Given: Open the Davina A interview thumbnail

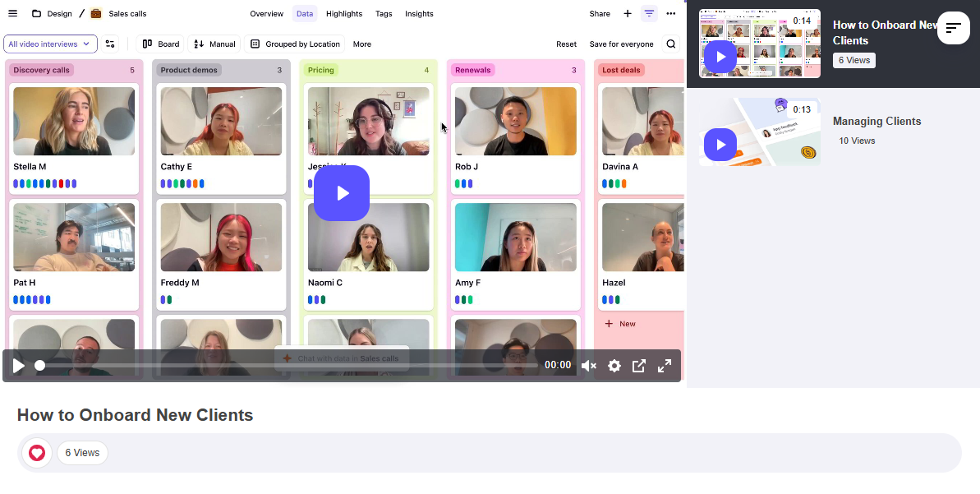Looking at the screenshot, I should [x=643, y=122].
